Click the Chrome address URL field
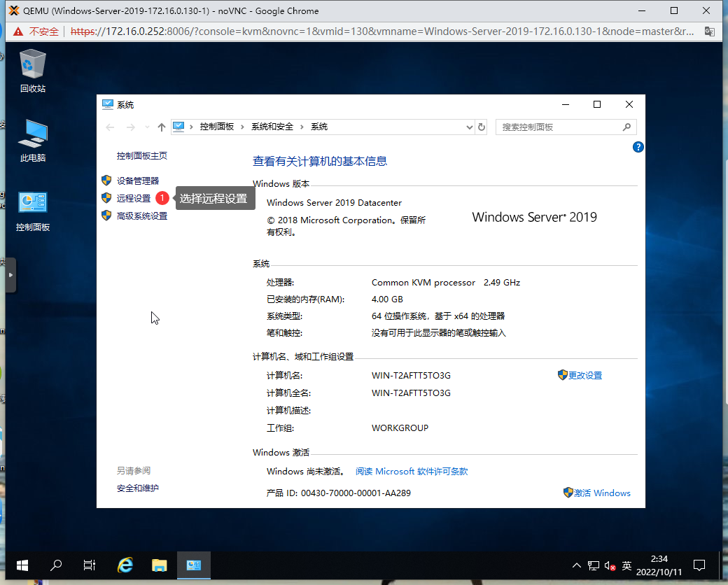 pos(381,31)
